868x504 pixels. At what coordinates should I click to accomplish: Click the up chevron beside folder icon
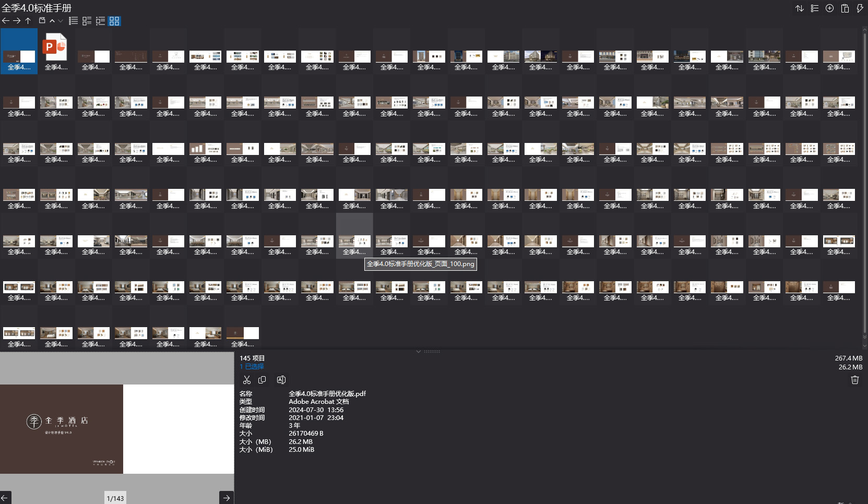(52, 21)
